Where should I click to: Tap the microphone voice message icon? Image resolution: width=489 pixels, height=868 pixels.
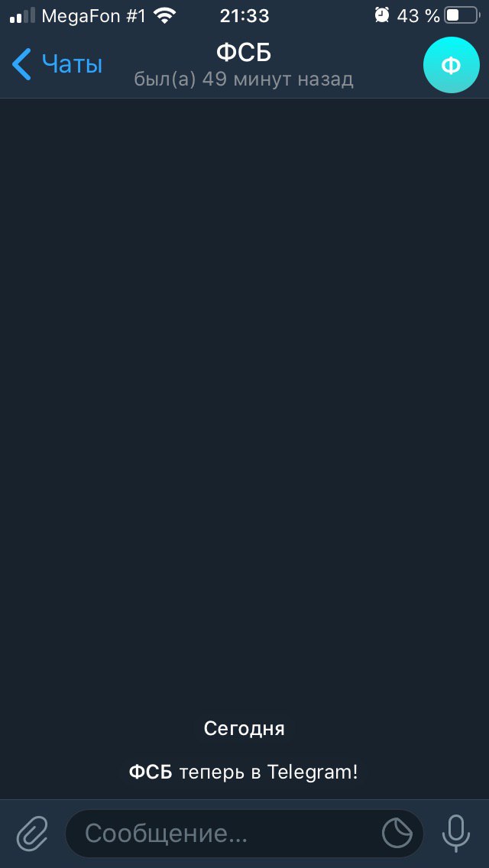(456, 834)
